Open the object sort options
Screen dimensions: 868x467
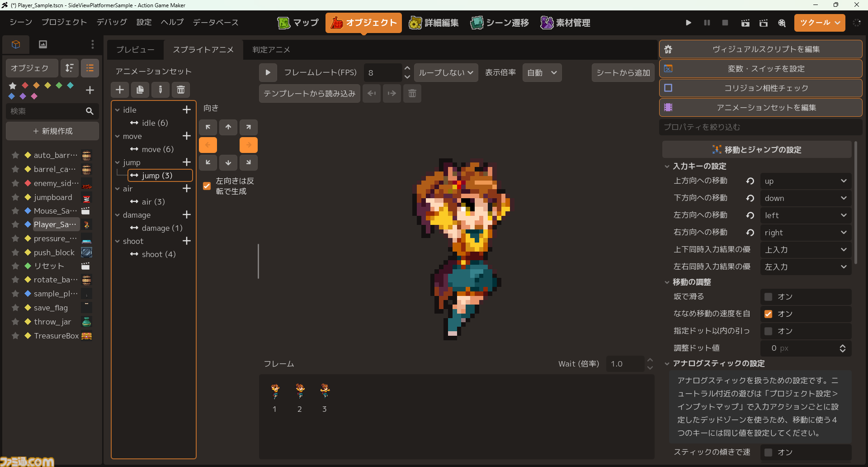click(70, 68)
